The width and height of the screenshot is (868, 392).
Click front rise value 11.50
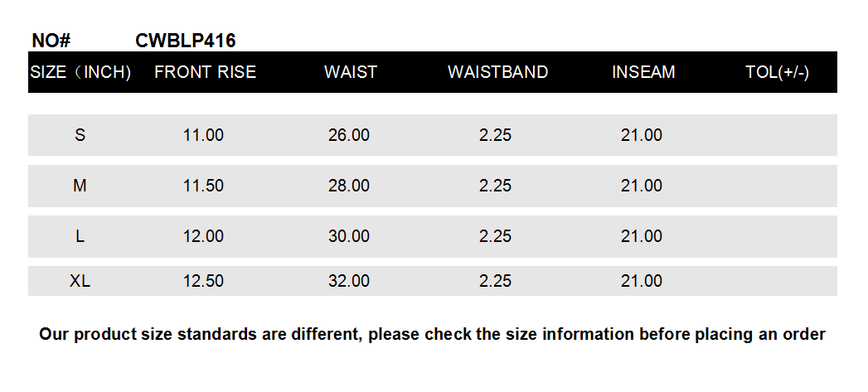click(x=203, y=186)
